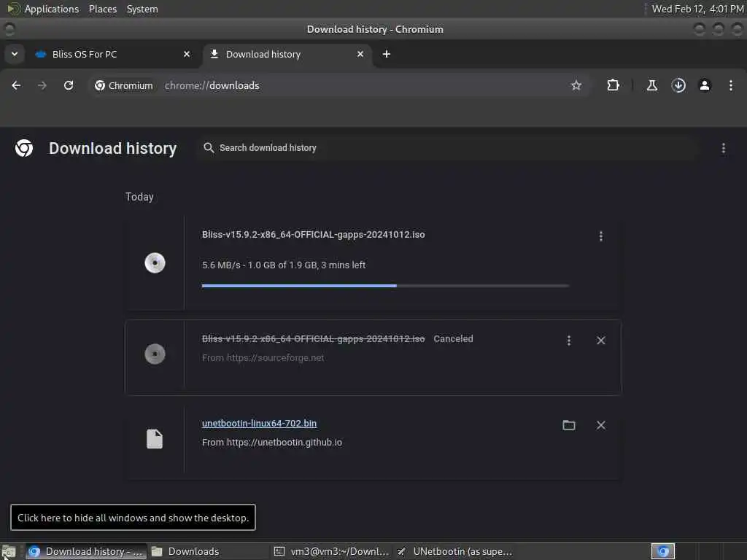
Task: Show unetbootin-linux64-702.bin in folder
Action: coord(569,425)
